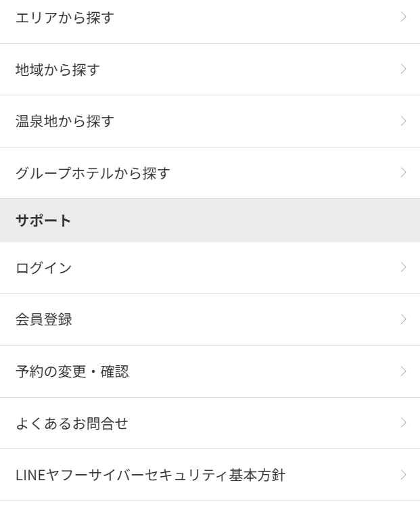Select よくあるお問合せ item

coord(210,423)
